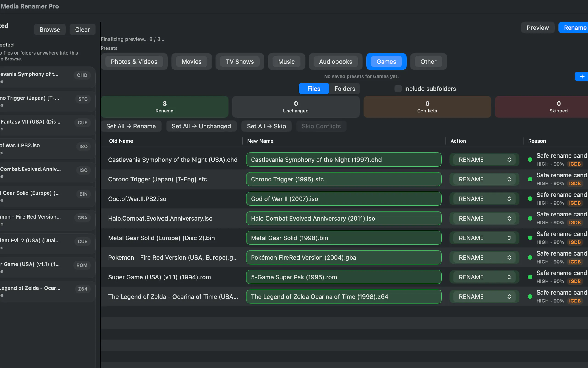
Task: Edit new name field for Castlevania (1997).chd
Action: (x=344, y=160)
